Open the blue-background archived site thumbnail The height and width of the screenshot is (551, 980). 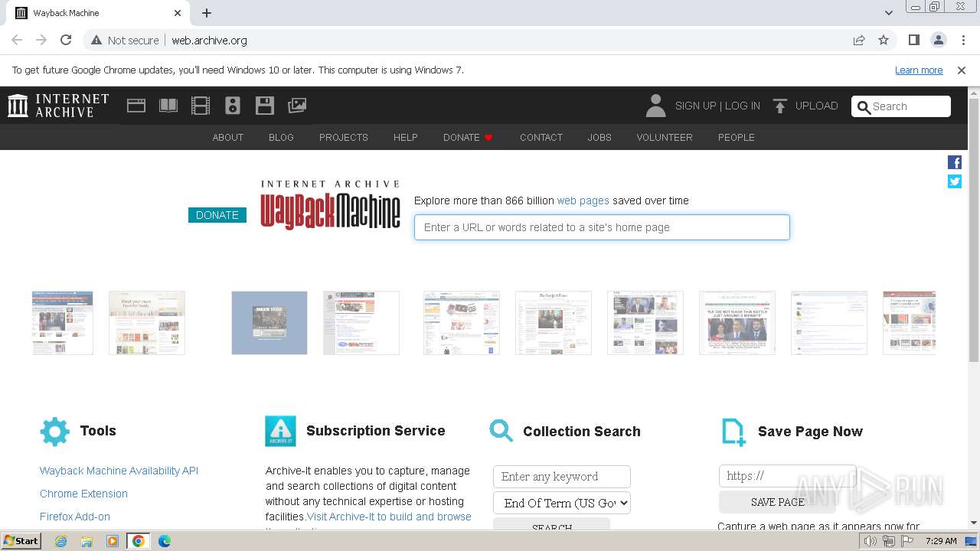(x=269, y=323)
